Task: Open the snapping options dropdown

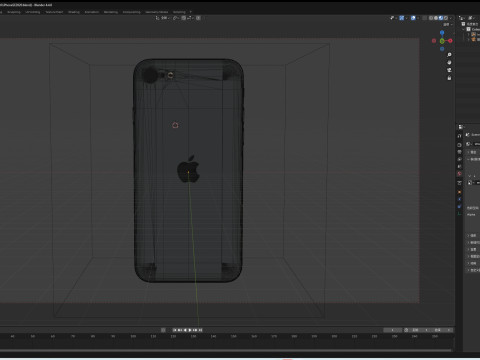Action: 190,18
